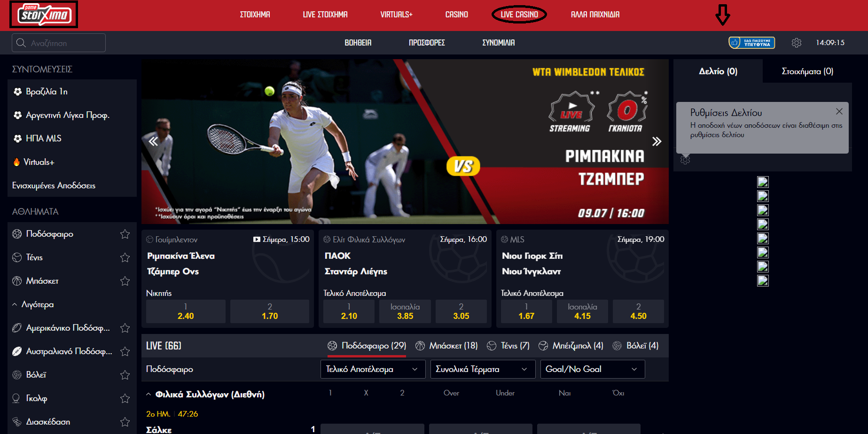868x434 pixels.
Task: Open ΒΟΗΘΕΙΑ link
Action: 358,43
